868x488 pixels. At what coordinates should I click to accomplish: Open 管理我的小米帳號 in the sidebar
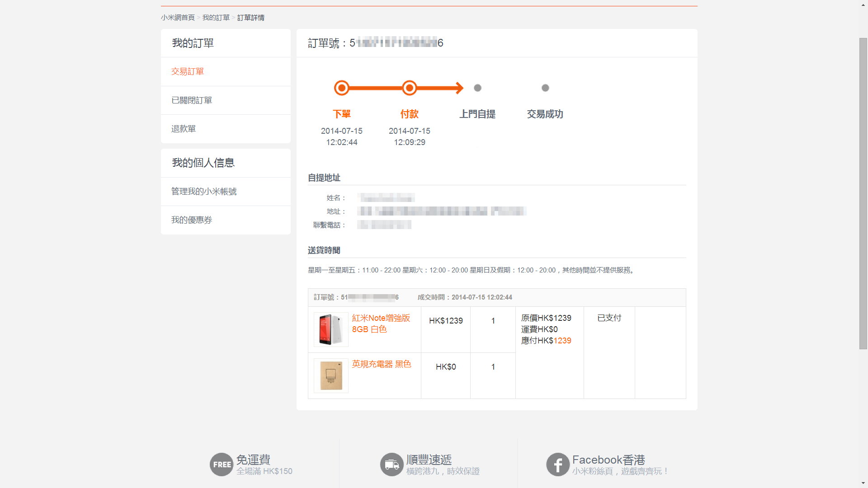pyautogui.click(x=226, y=192)
